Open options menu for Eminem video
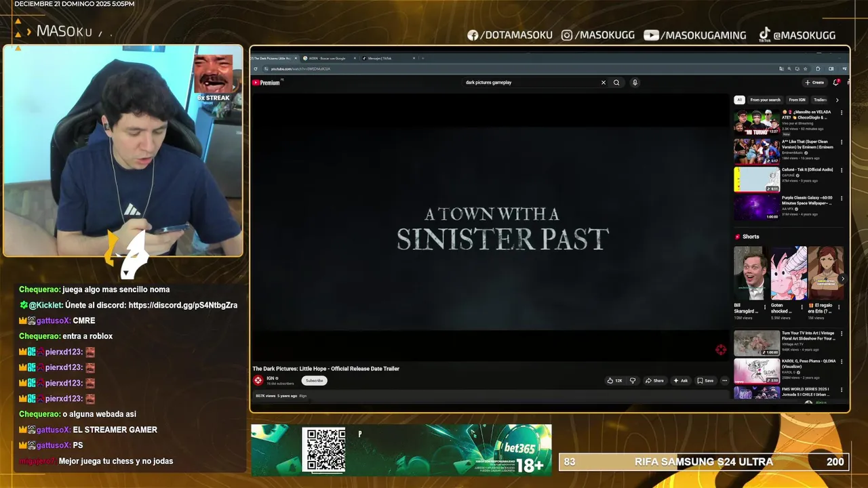The image size is (868, 488). [842, 142]
